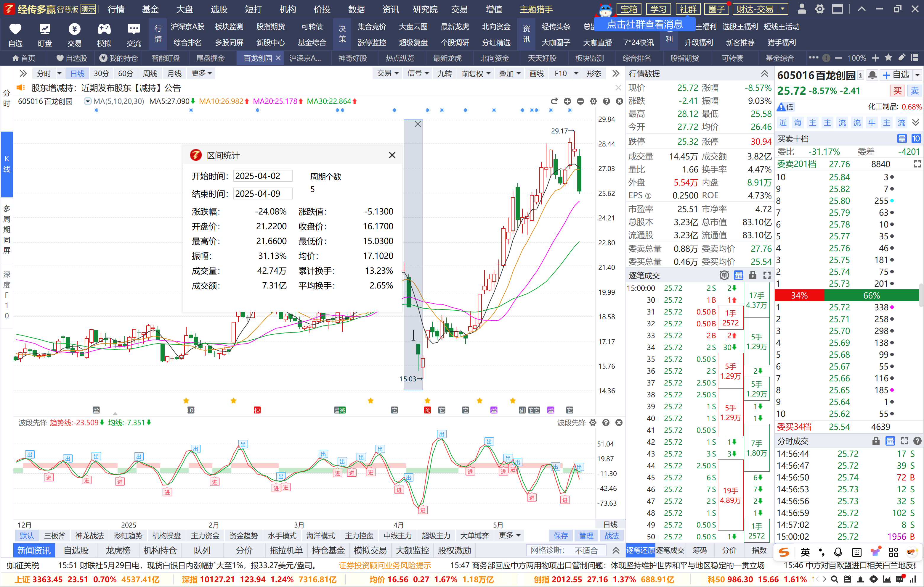Open the 模拟 gamepad icon
924x587 pixels.
(104, 29)
